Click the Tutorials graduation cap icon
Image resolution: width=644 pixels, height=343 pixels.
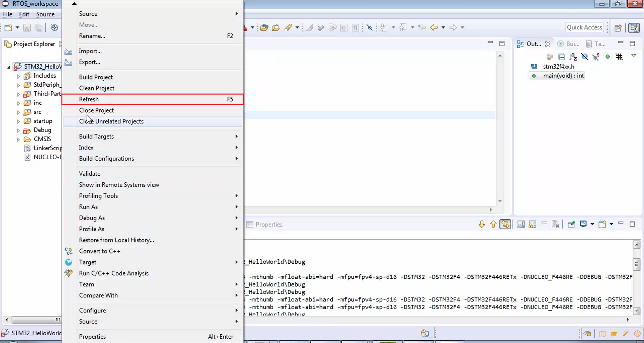click(614, 334)
